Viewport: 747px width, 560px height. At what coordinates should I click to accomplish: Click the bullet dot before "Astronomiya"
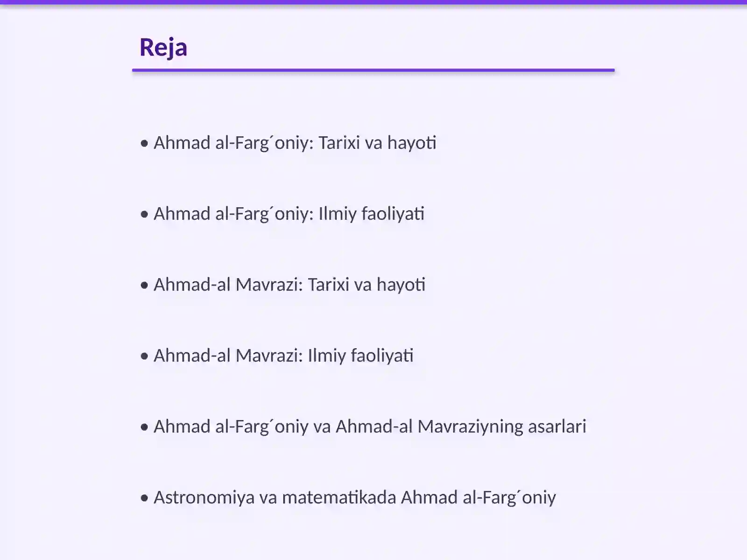pyautogui.click(x=144, y=498)
